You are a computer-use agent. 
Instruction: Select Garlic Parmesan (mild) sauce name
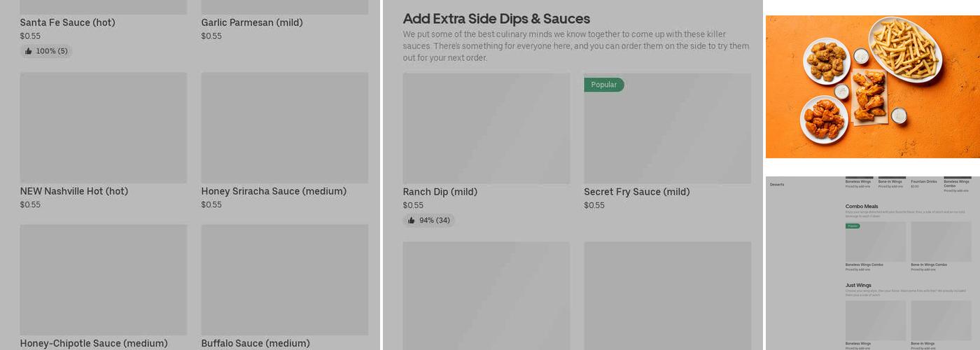point(252,22)
